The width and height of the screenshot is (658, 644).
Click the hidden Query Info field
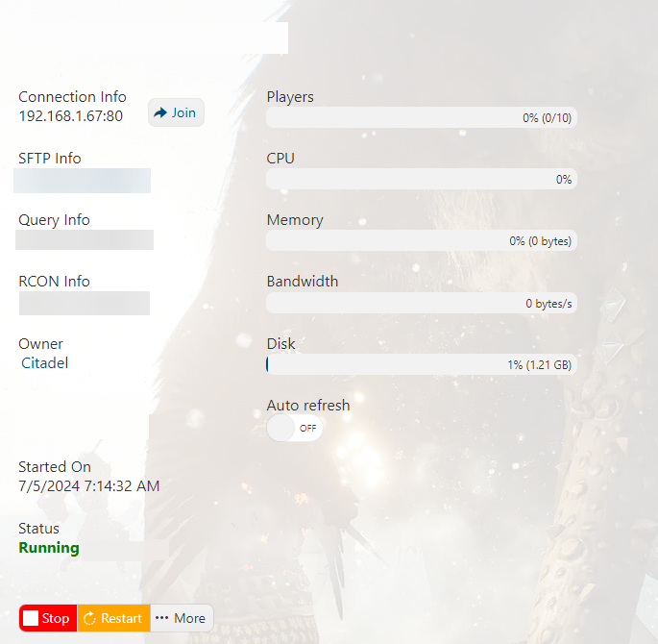pyautogui.click(x=85, y=240)
